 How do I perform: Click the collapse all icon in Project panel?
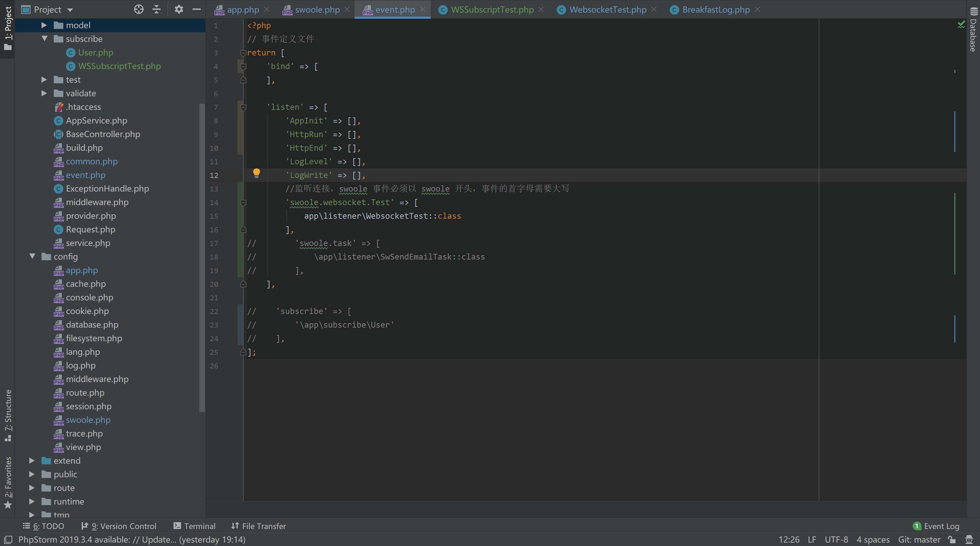coord(157,9)
